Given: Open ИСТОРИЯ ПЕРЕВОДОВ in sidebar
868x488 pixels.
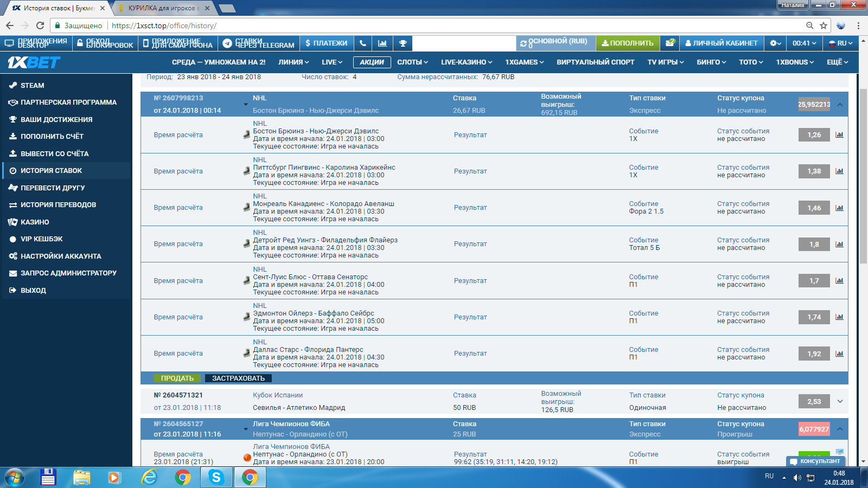Looking at the screenshot, I should pyautogui.click(x=66, y=205).
